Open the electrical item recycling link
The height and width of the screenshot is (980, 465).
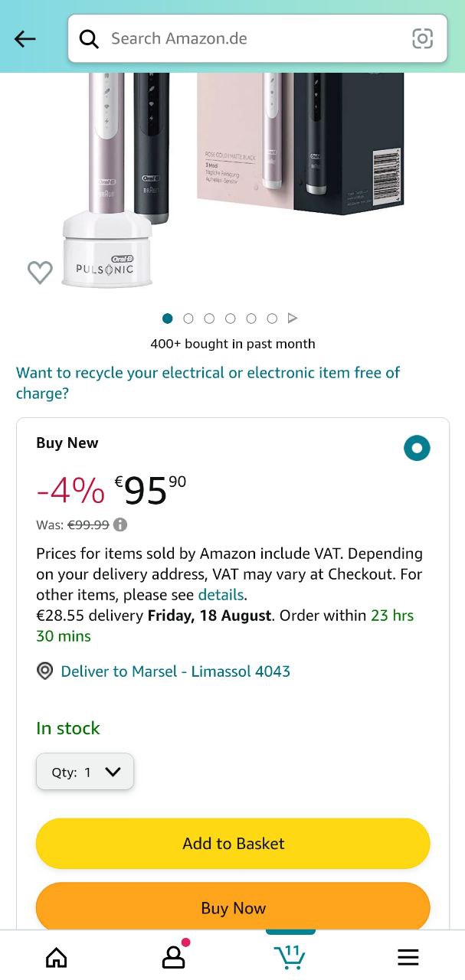[208, 383]
